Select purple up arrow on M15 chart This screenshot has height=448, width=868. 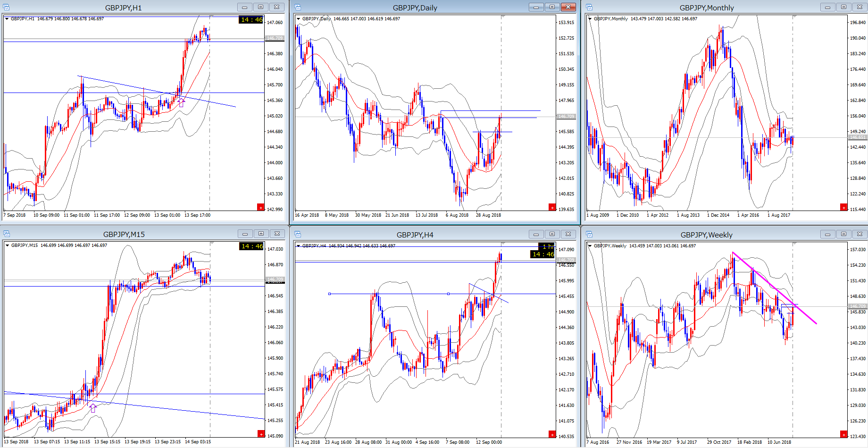93,408
